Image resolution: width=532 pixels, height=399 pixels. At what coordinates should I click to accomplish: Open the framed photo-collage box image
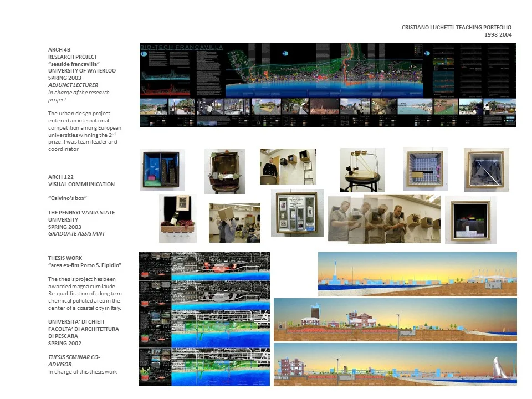297,213
